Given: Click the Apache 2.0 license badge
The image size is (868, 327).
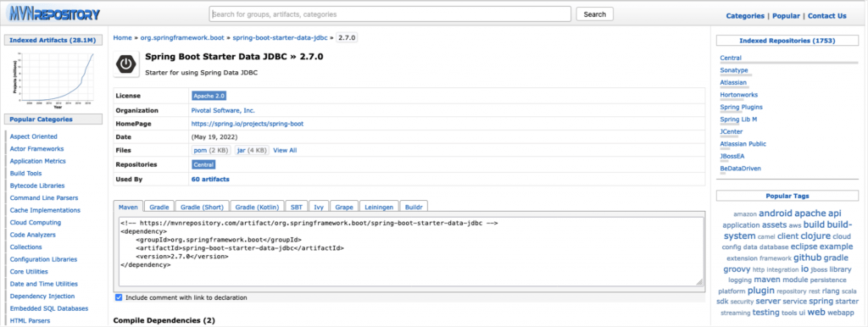Looking at the screenshot, I should pyautogui.click(x=209, y=96).
